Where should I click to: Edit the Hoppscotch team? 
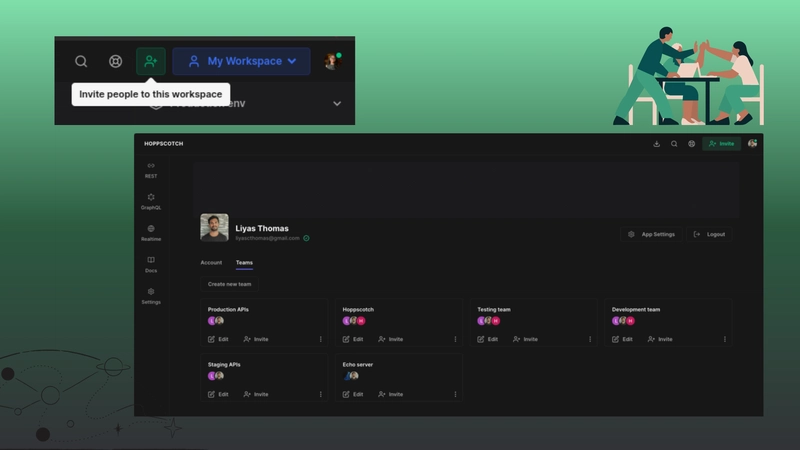(353, 339)
